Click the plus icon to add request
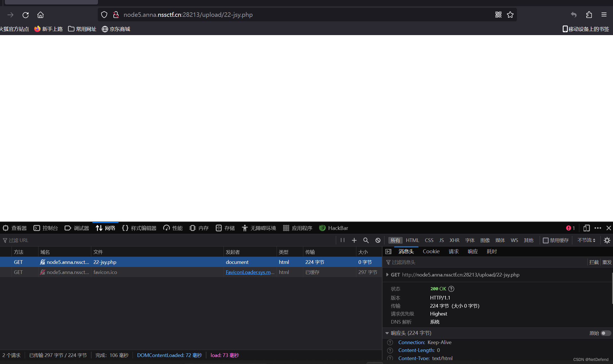Viewport: 613px width, 364px height. pos(354,240)
